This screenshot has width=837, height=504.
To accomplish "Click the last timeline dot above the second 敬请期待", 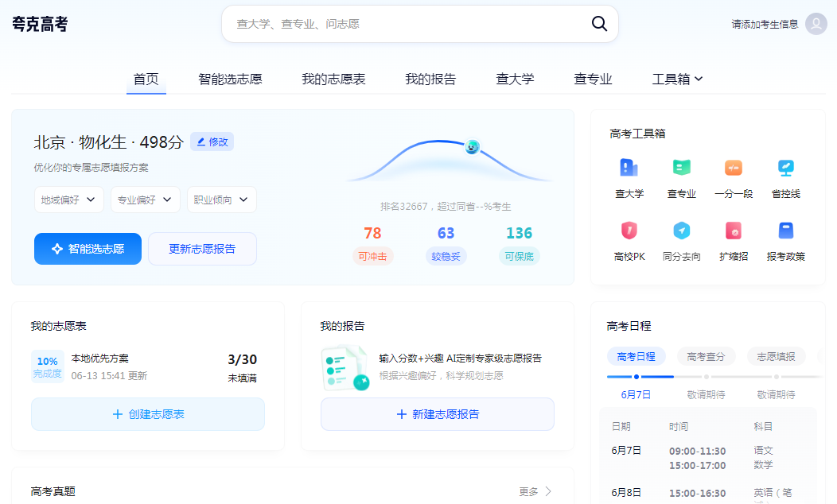I will coord(777,377).
